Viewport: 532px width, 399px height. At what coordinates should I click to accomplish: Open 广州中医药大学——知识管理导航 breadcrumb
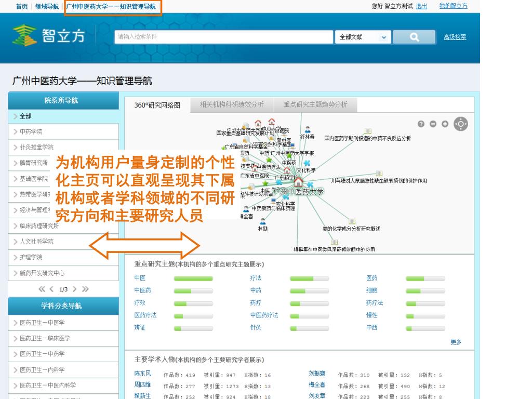coord(111,6)
